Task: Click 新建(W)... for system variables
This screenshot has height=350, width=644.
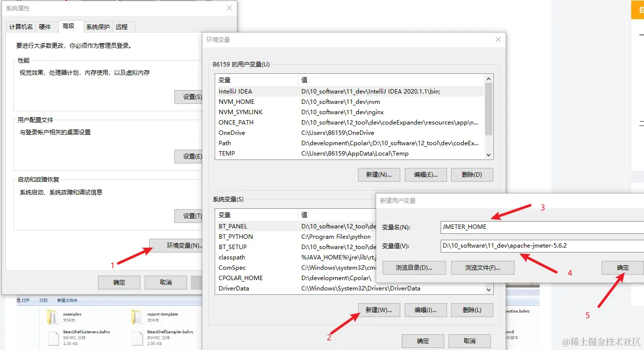Action: coord(379,310)
